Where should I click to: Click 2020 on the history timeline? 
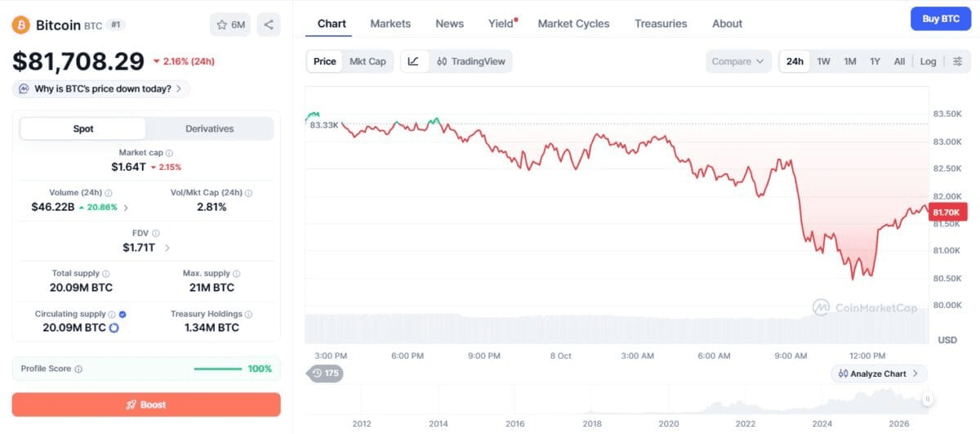pos(669,423)
